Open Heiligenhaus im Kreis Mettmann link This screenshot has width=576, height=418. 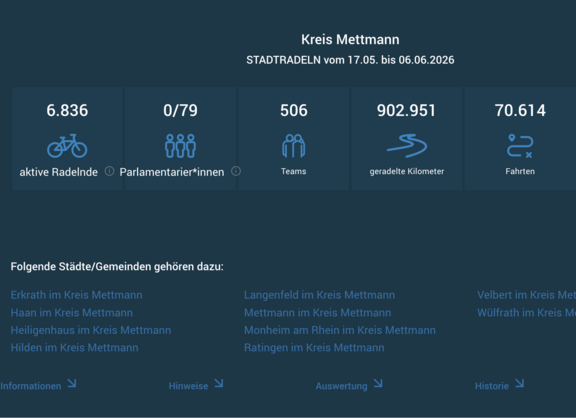coord(91,330)
